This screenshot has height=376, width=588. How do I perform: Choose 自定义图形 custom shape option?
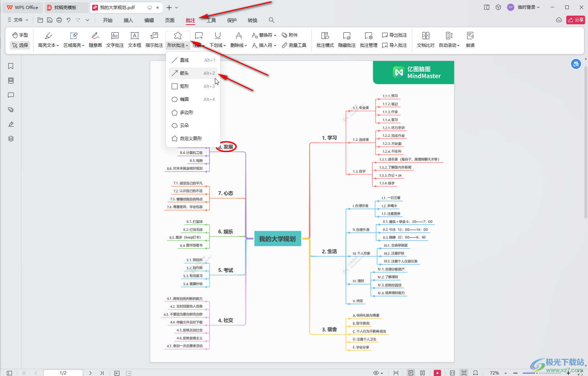point(193,138)
